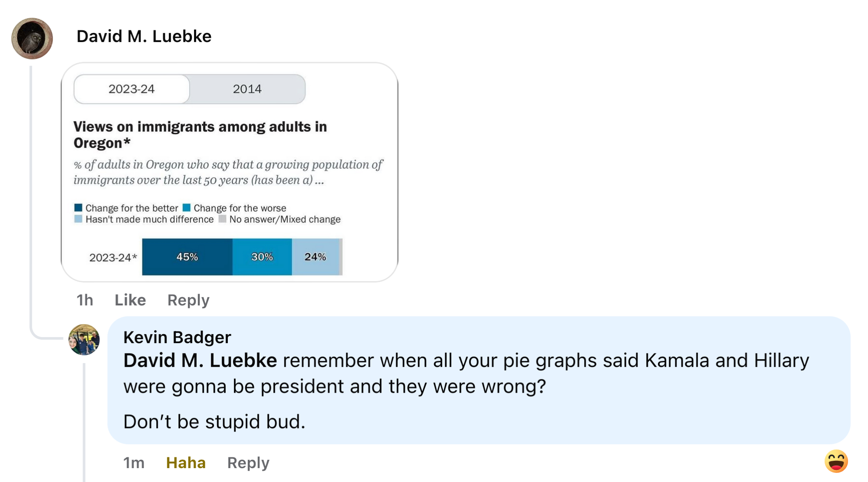This screenshot has height=482, width=868.
Task: Click the Change for the better legend swatch
Action: 78,208
